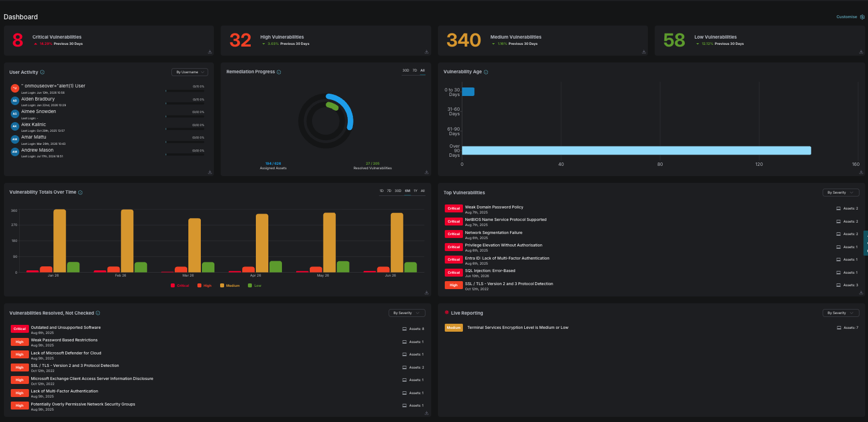Open Weak Domain Password Policy vulnerability

pyautogui.click(x=494, y=207)
